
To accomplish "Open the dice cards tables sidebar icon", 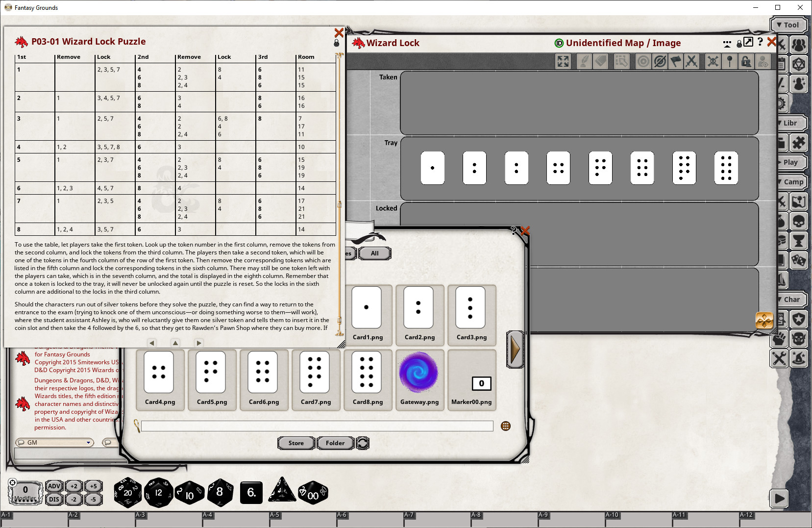I will [x=799, y=260].
